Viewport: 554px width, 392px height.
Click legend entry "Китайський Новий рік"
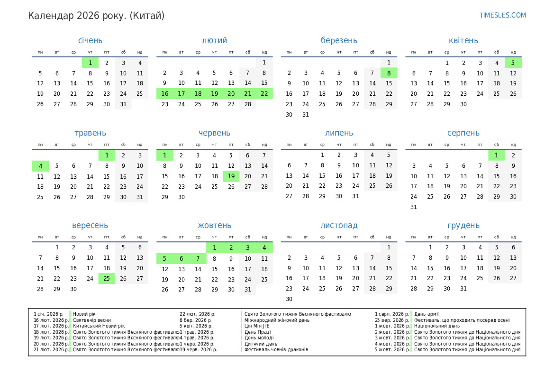[x=99, y=326]
